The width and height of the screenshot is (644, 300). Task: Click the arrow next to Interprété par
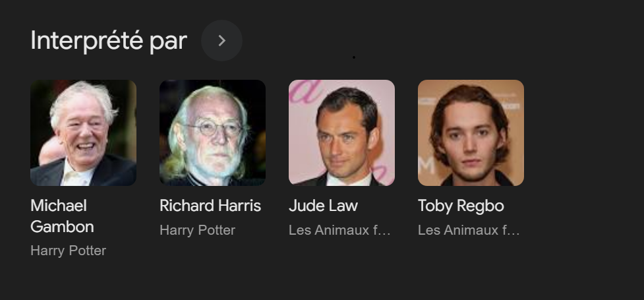221,41
